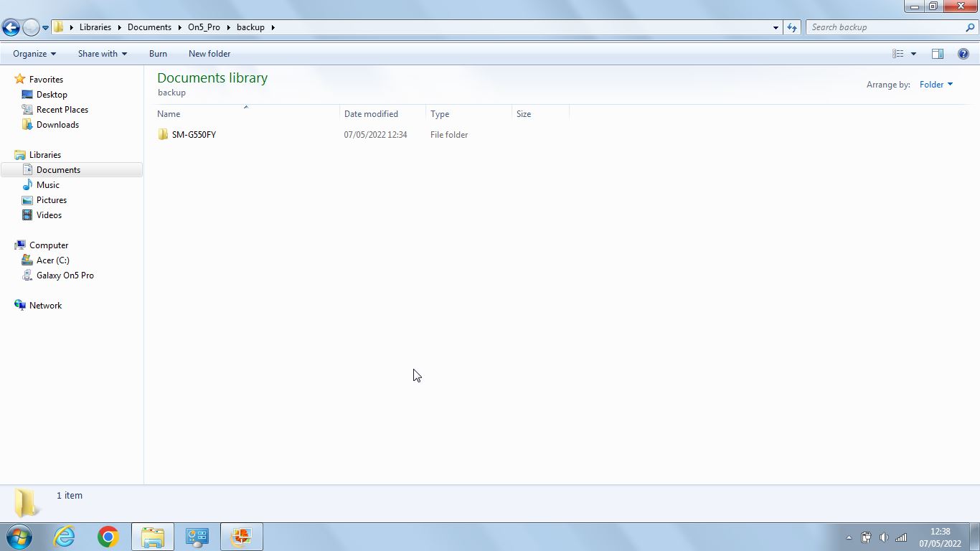This screenshot has width=980, height=551.
Task: Select the SM-G550FY folder name
Action: [194, 135]
